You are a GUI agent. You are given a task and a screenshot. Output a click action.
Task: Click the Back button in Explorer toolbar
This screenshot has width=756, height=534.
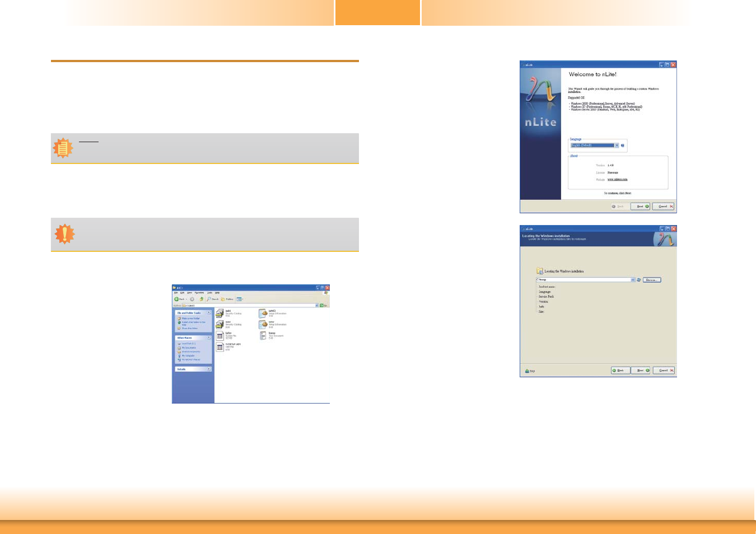coord(180,299)
